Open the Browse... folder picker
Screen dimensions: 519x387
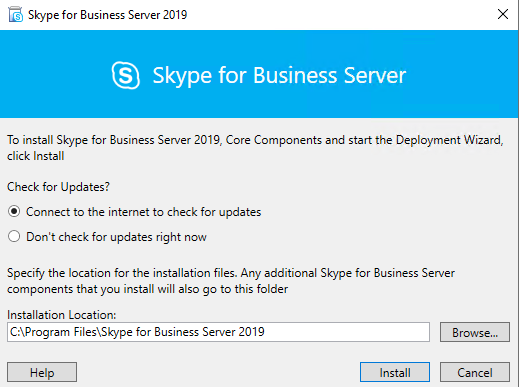[475, 332]
